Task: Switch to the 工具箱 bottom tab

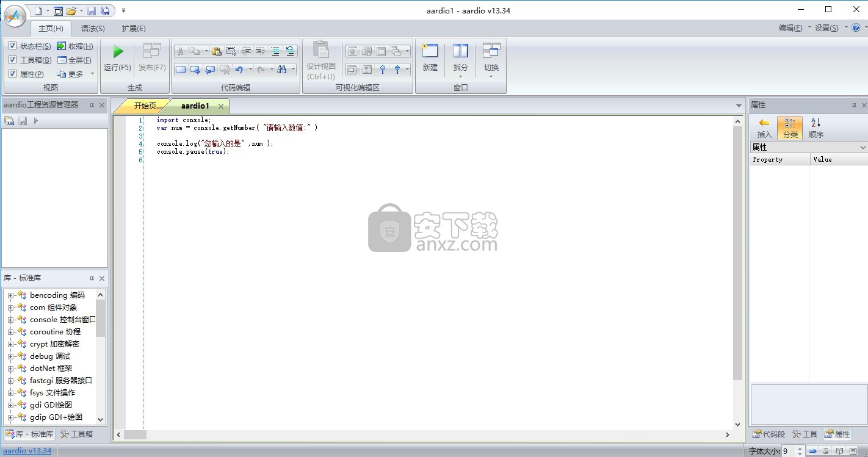Action: pos(77,434)
